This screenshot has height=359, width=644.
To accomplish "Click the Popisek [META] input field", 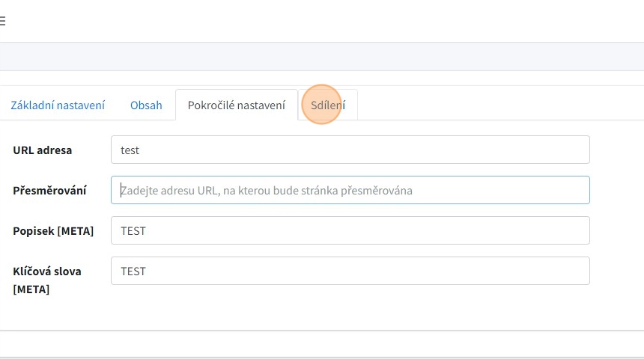I will [350, 230].
